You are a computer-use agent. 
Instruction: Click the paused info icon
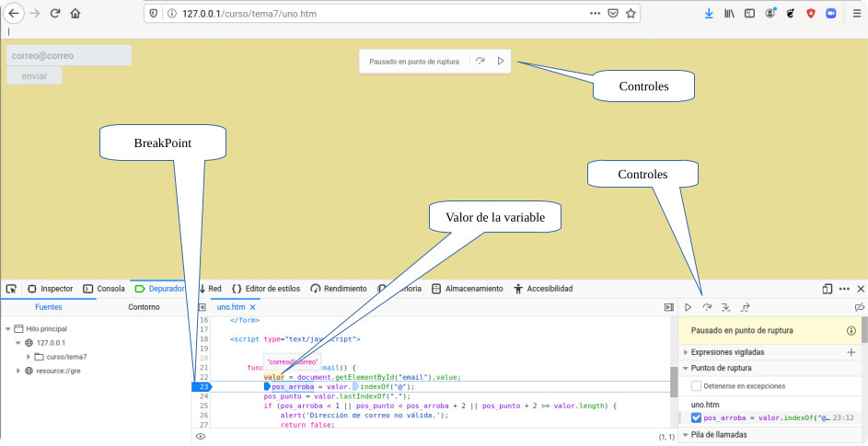coord(851,331)
